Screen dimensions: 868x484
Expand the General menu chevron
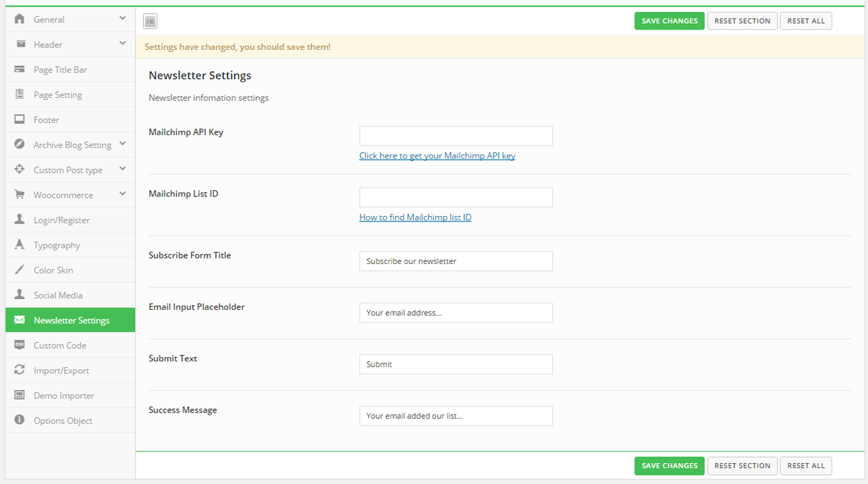[x=122, y=19]
